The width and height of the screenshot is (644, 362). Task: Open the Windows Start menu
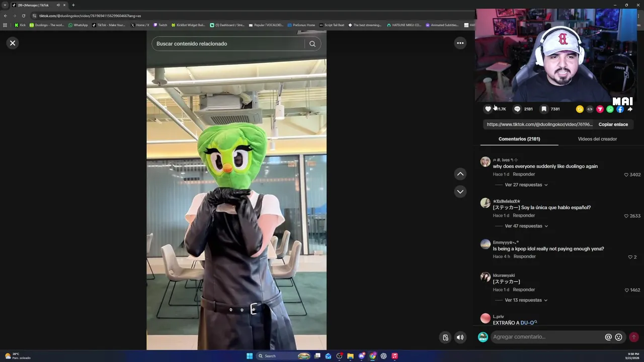[250, 356]
